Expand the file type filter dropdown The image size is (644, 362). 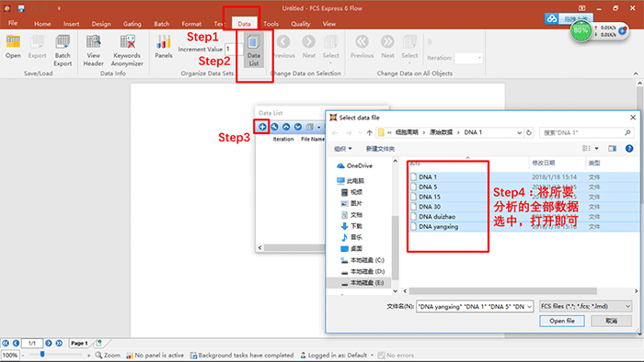pos(585,306)
